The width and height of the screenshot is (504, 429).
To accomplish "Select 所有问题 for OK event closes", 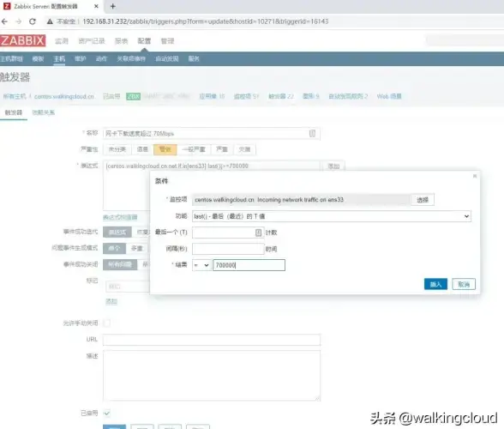I will (x=120, y=264).
